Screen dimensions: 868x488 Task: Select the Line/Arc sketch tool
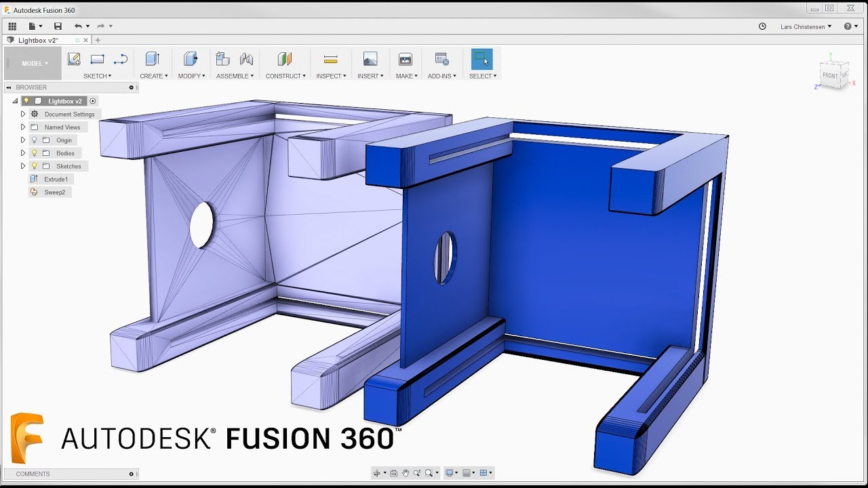coord(121,59)
